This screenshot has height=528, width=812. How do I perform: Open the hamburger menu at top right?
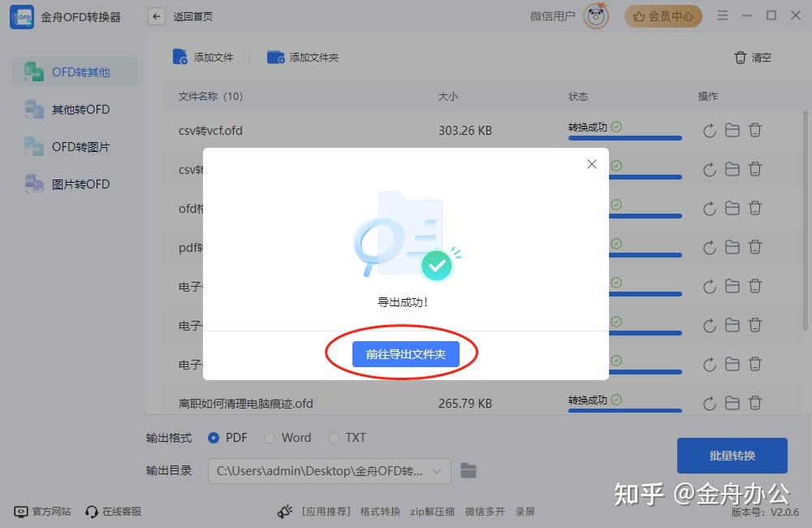(x=722, y=15)
